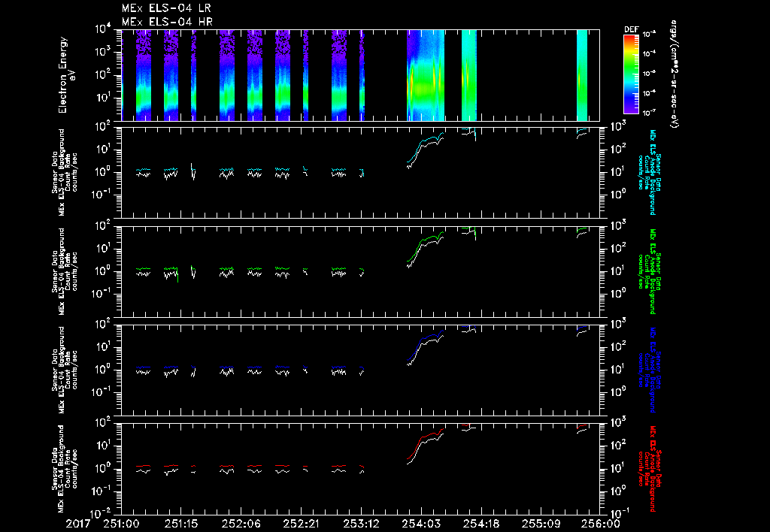Select the 10^-5 label beside color bar

[x=649, y=73]
